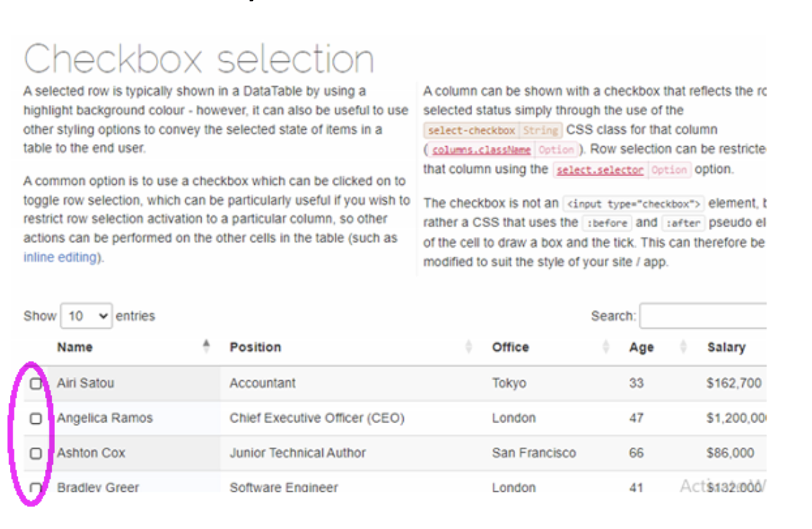Image resolution: width=812 pixels, height=529 pixels.
Task: Open the select.selector option link
Action: click(599, 170)
